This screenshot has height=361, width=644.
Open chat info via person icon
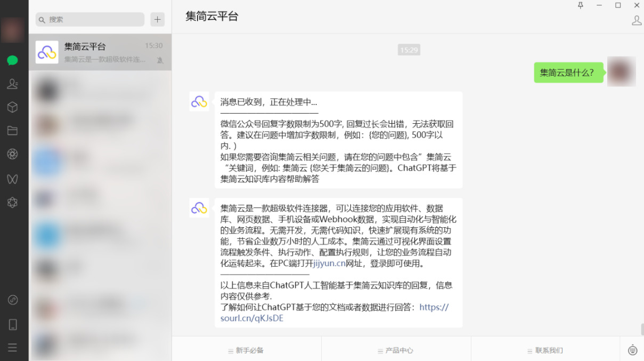click(x=637, y=20)
